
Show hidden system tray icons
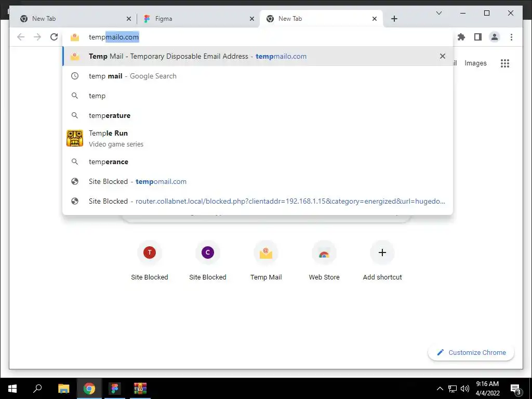click(x=440, y=389)
